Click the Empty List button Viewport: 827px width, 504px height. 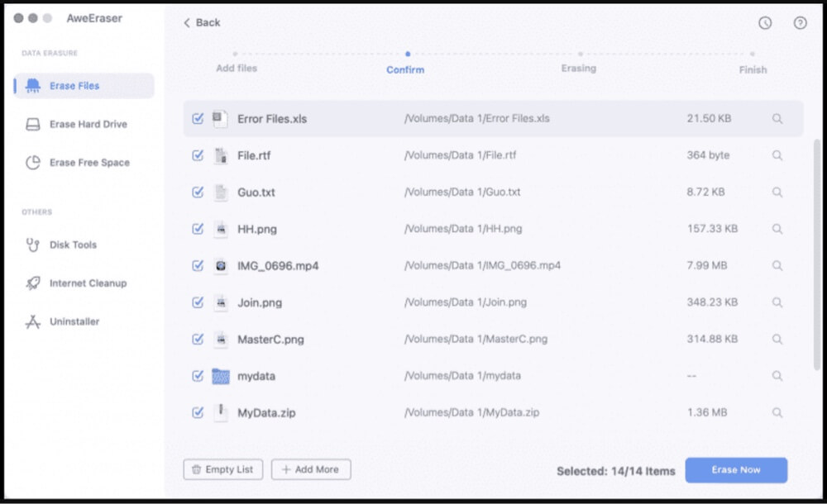(222, 469)
